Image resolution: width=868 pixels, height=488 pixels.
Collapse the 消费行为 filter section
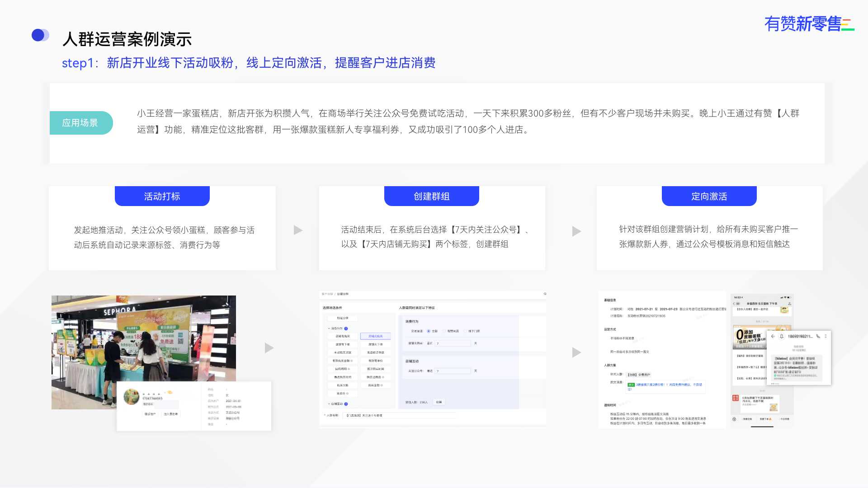329,328
